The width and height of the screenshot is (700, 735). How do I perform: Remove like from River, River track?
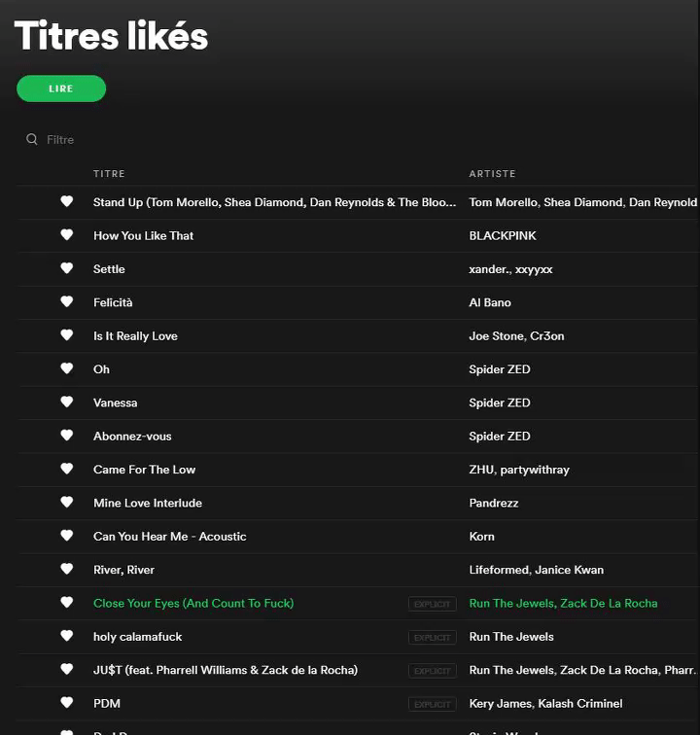[66, 569]
